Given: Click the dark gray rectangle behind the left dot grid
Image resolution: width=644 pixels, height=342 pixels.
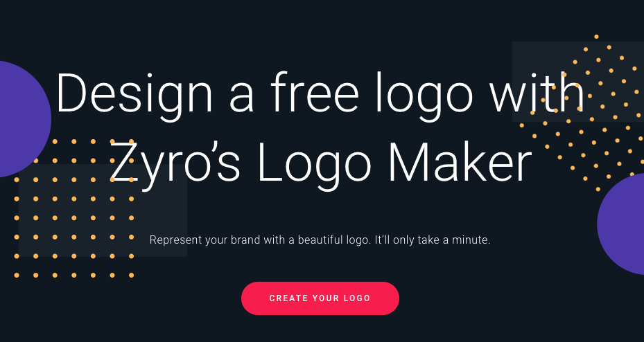Looking at the screenshot, I should click(x=103, y=210).
